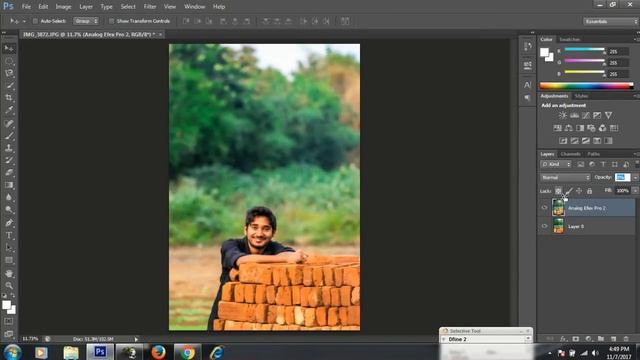
Task: Select the Horizontal Type tool
Action: tap(9, 236)
